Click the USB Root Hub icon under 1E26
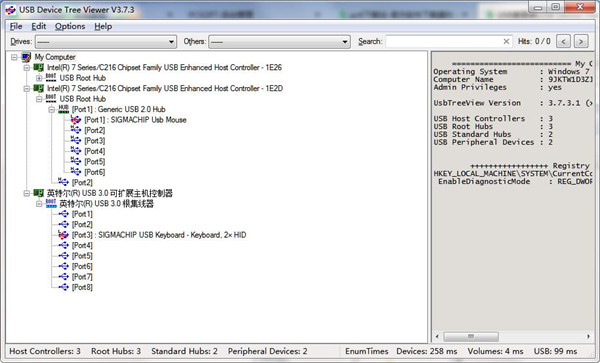Image resolution: width=600 pixels, height=363 pixels. (51, 78)
